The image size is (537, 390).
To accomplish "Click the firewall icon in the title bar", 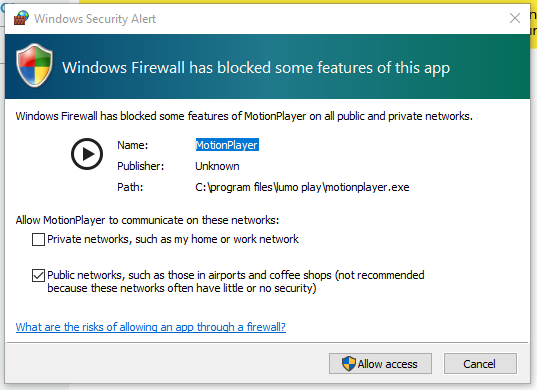I will click(x=21, y=18).
